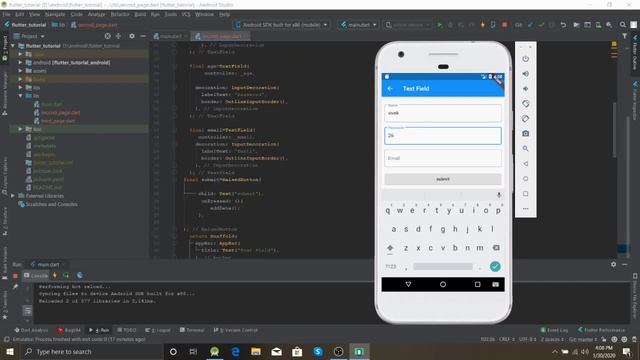640x360 pixels.
Task: Open the Build menu
Action: [140, 14]
